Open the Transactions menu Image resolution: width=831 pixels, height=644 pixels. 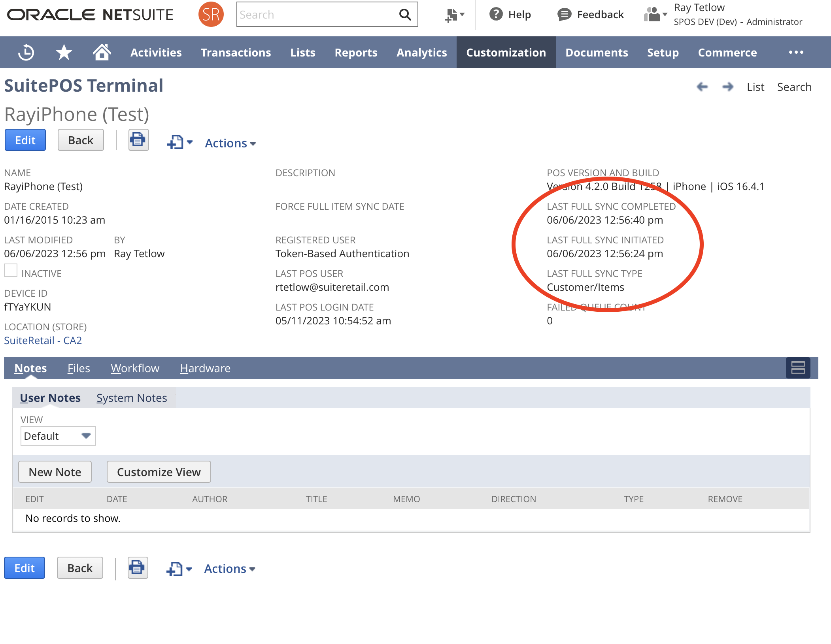pyautogui.click(x=236, y=53)
